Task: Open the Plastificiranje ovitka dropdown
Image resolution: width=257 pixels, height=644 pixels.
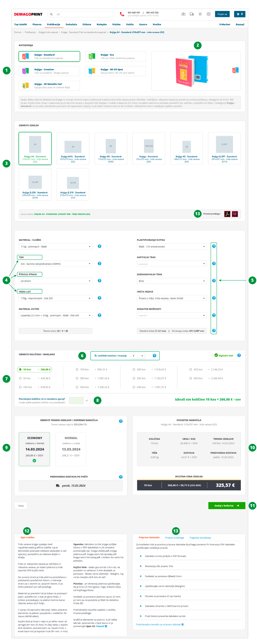Action: click(x=172, y=247)
